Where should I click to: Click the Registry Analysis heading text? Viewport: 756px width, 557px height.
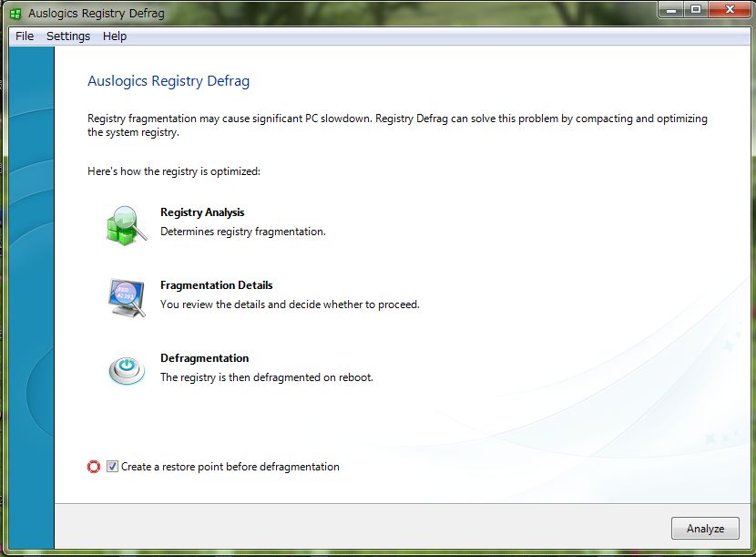[x=202, y=212]
